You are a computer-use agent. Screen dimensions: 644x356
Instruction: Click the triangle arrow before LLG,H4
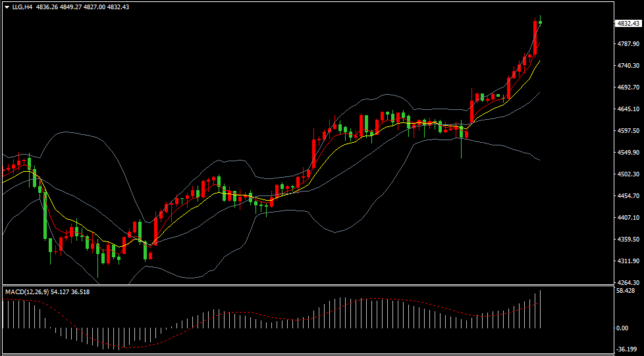[x=7, y=7]
